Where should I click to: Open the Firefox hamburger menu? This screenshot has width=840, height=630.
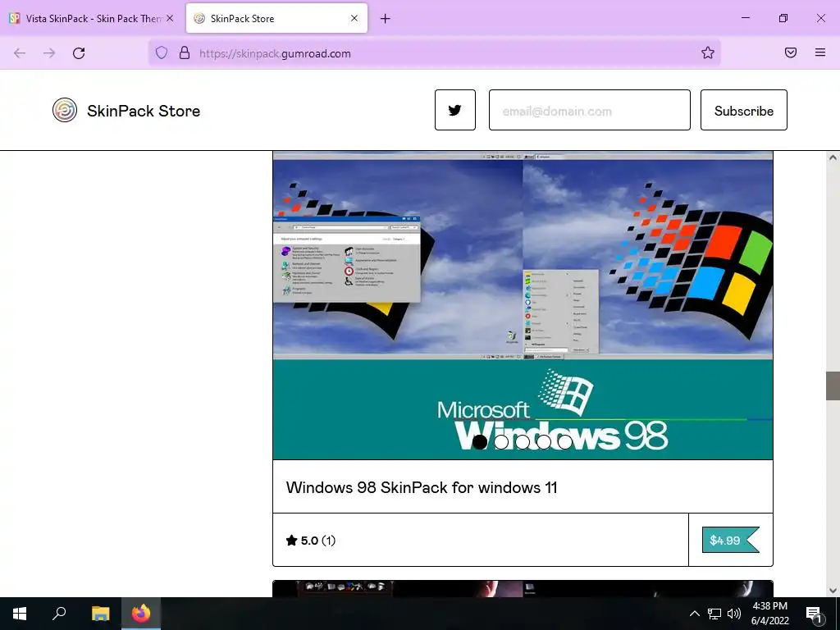(x=820, y=52)
